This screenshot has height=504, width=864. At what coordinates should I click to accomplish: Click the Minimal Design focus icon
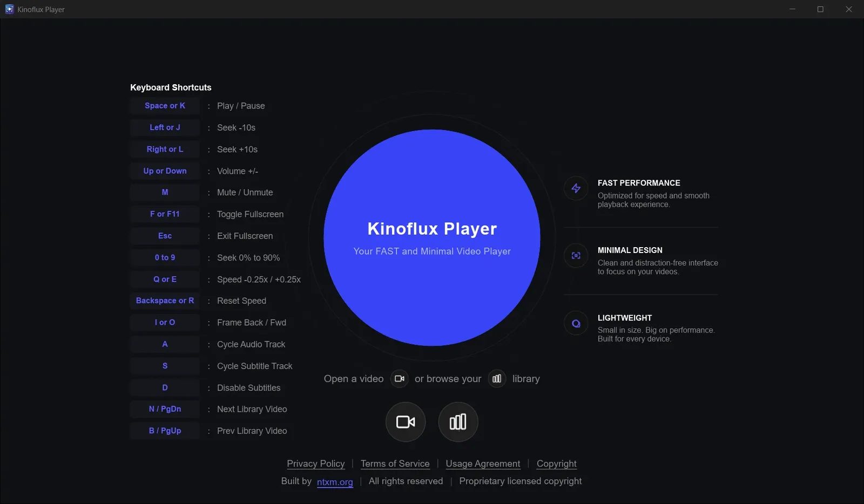point(576,256)
